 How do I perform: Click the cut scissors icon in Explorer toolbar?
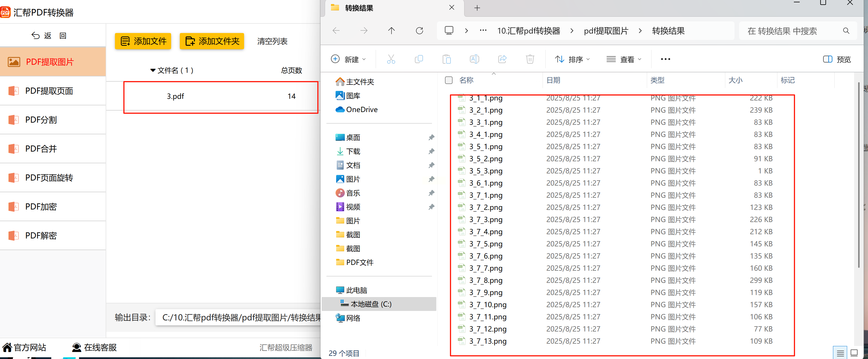(391, 59)
